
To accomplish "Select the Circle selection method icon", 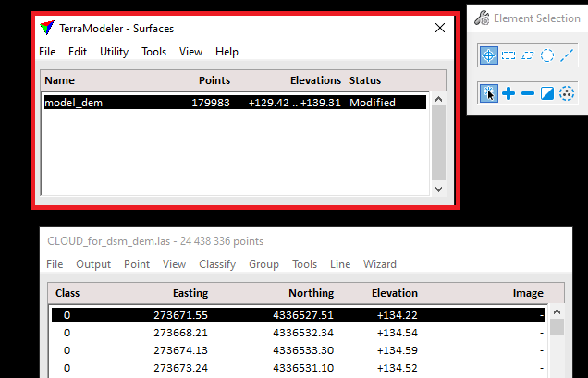I will click(x=547, y=55).
